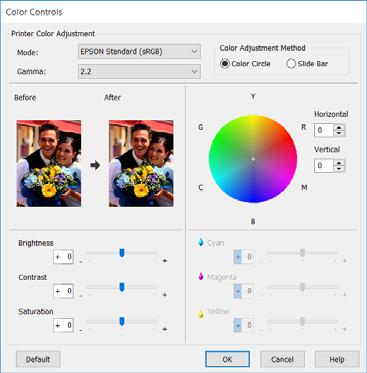Image resolution: width=367 pixels, height=373 pixels.
Task: Click the center of the color circle
Action: click(x=253, y=159)
